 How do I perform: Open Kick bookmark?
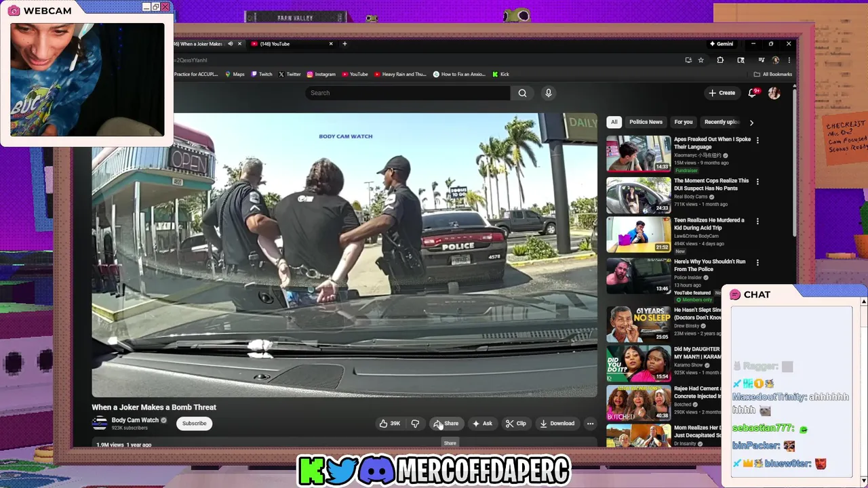tap(500, 74)
